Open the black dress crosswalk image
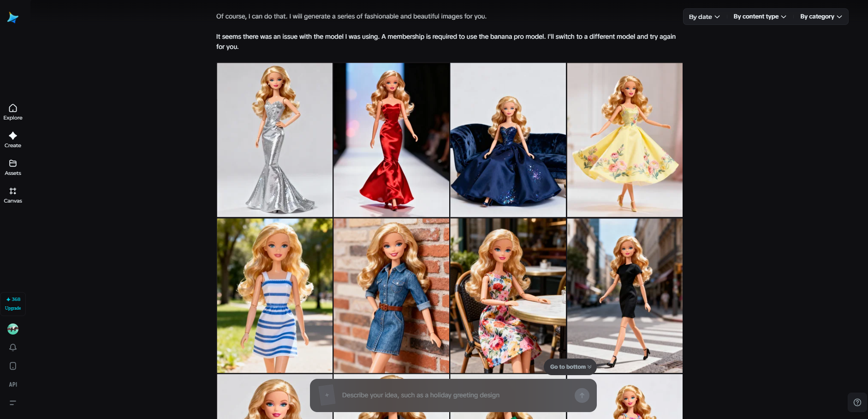This screenshot has height=419, width=868. click(x=625, y=296)
